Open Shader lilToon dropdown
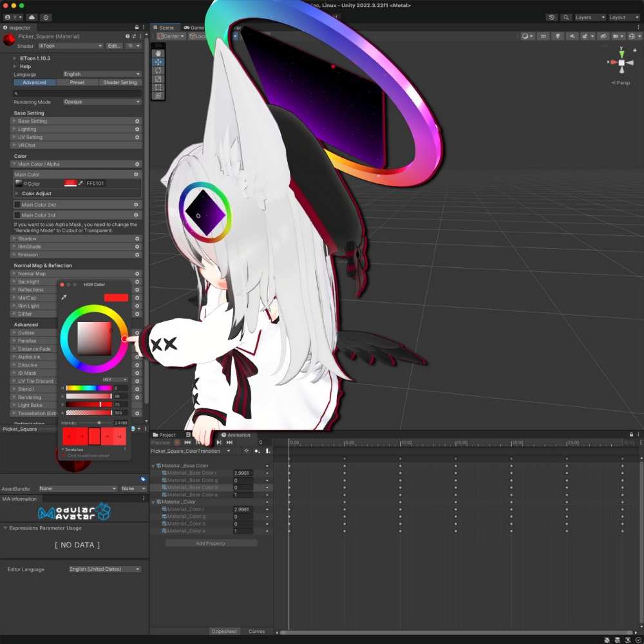 point(71,46)
